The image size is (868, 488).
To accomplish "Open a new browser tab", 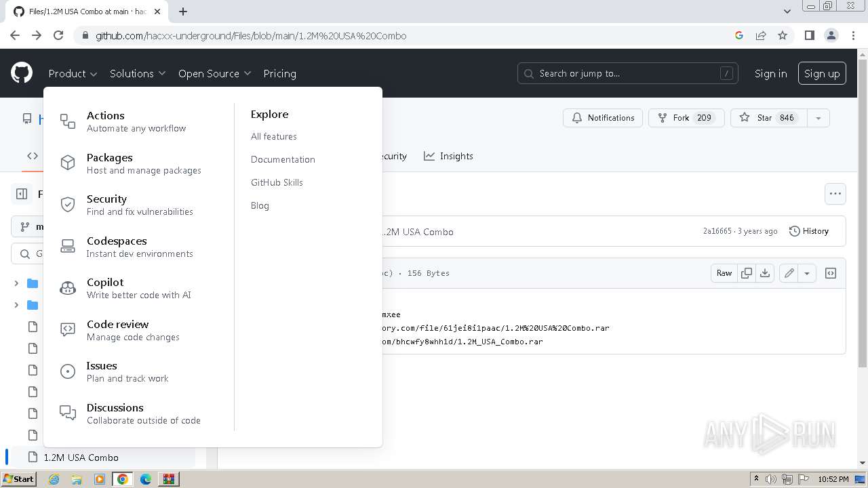I will tap(183, 12).
